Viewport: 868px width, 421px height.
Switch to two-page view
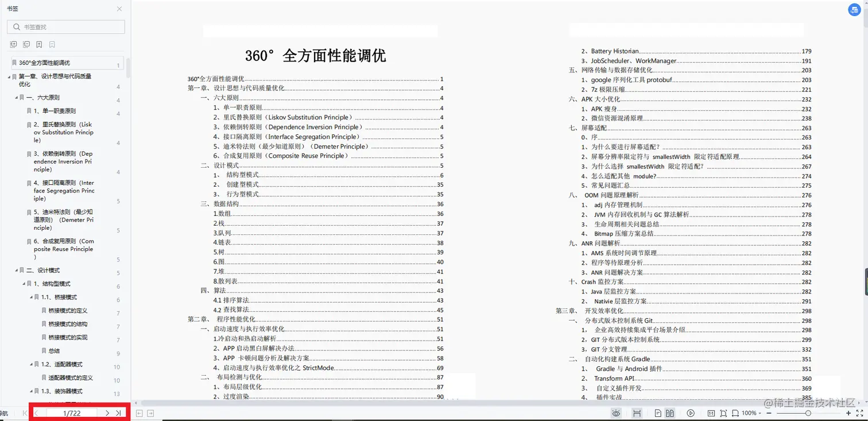[670, 413]
